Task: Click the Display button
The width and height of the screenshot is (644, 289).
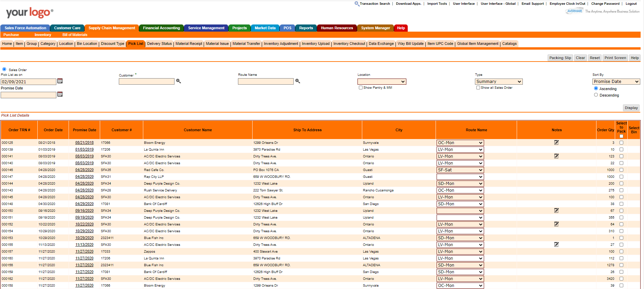Action: pyautogui.click(x=631, y=108)
